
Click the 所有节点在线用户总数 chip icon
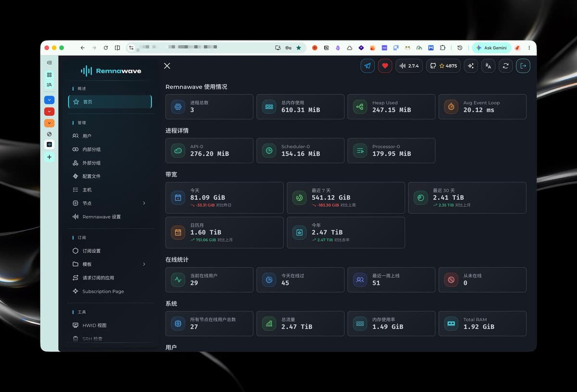(x=178, y=323)
